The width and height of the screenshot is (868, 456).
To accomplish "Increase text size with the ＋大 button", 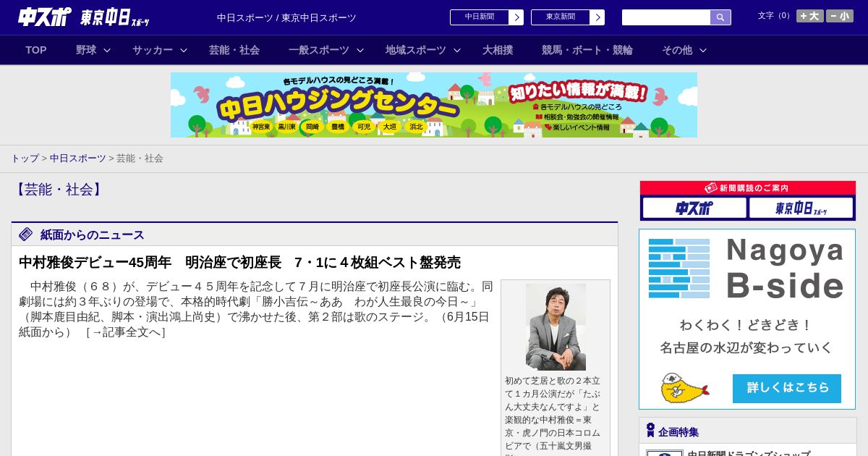I will 810,16.
